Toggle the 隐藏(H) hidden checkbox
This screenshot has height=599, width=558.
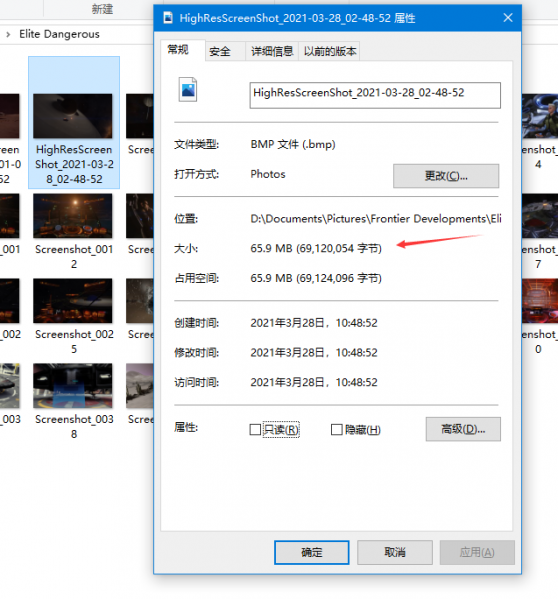[336, 429]
